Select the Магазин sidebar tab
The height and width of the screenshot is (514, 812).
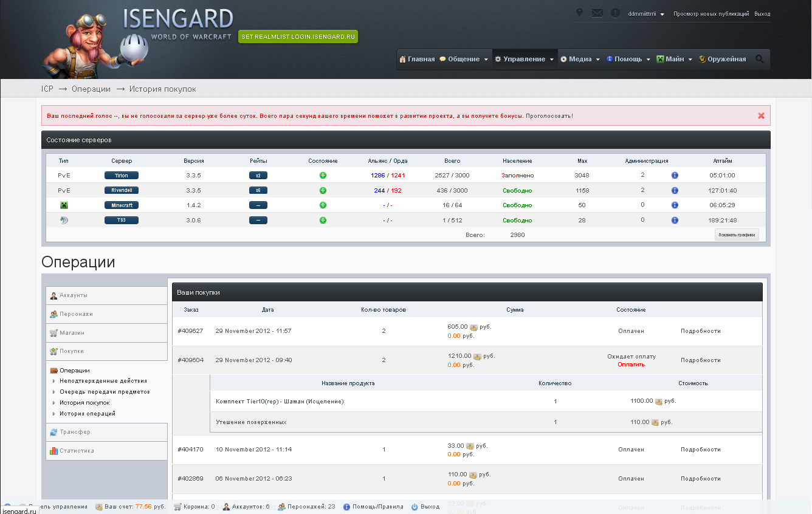106,333
